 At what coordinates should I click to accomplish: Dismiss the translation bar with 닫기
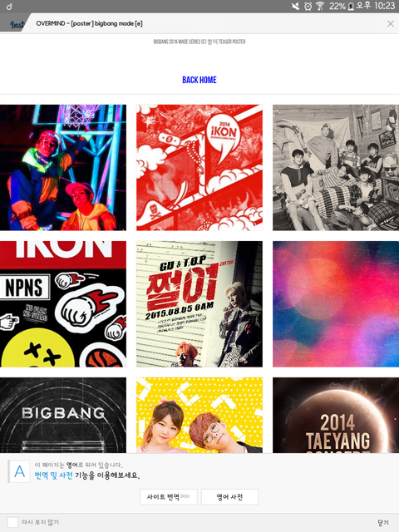(x=383, y=523)
